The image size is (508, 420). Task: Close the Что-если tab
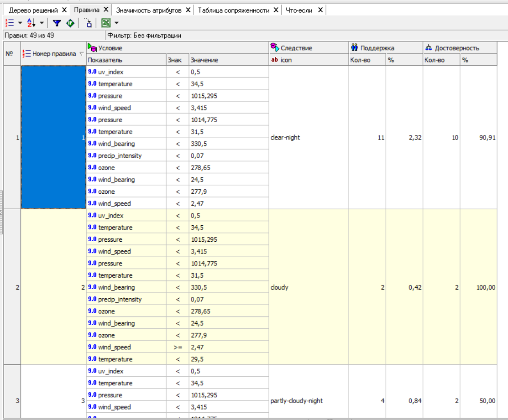[x=320, y=10]
